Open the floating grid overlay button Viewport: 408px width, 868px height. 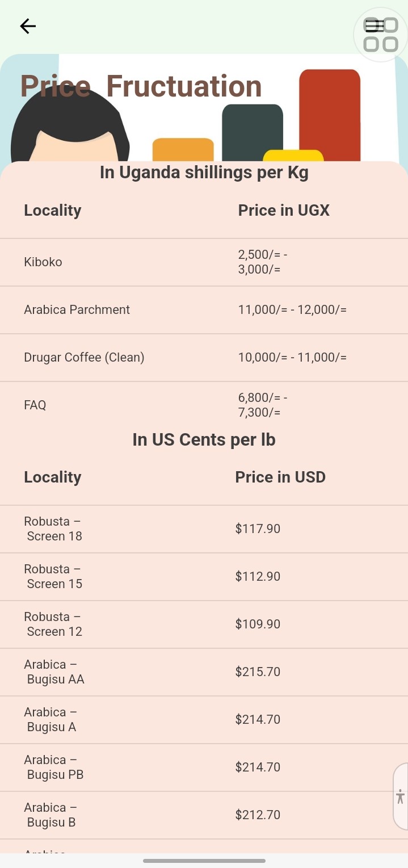(x=381, y=35)
